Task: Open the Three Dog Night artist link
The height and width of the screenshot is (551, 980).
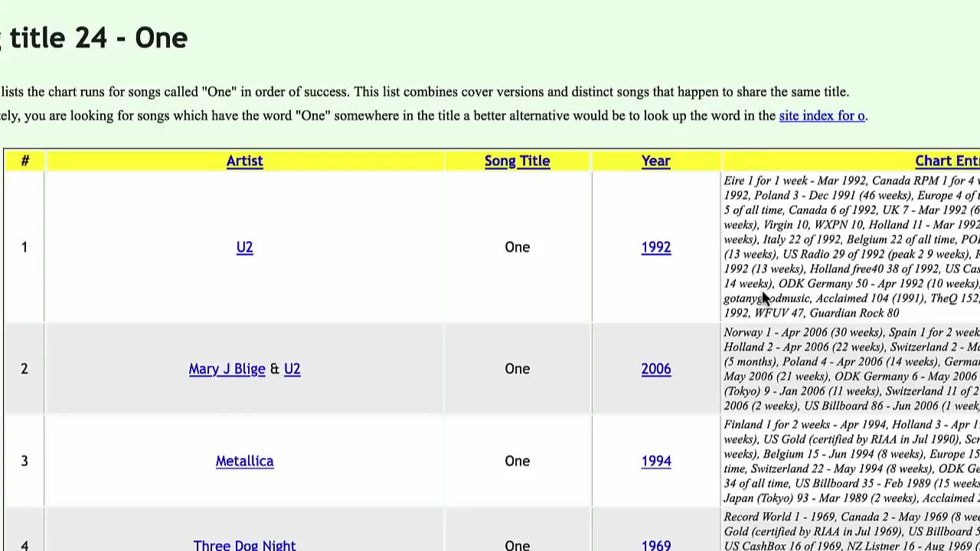Action: click(x=244, y=545)
